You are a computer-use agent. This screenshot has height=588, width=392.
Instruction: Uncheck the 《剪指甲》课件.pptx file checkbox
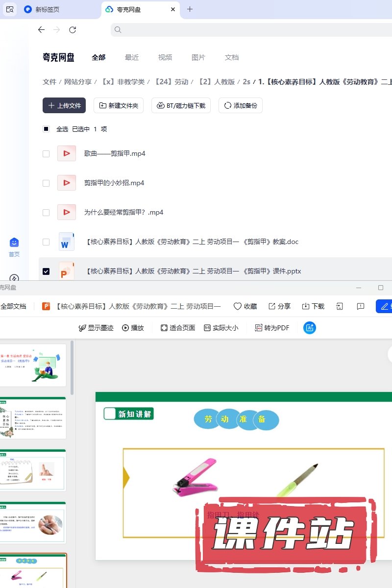(46, 271)
